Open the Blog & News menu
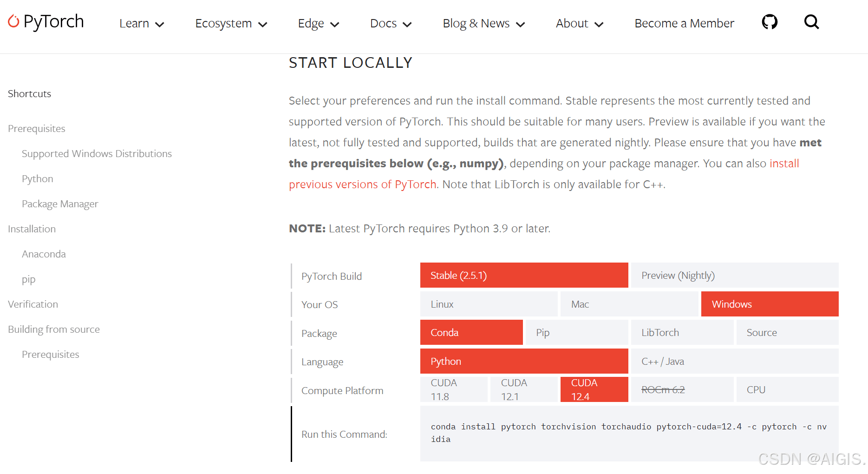Viewport: 868px width, 474px height. pos(483,24)
